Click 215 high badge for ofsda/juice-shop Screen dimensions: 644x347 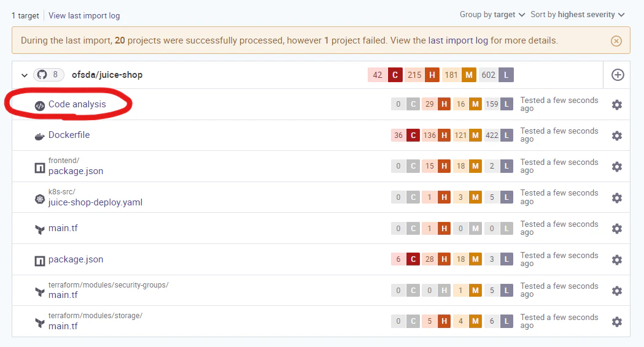[x=422, y=75]
